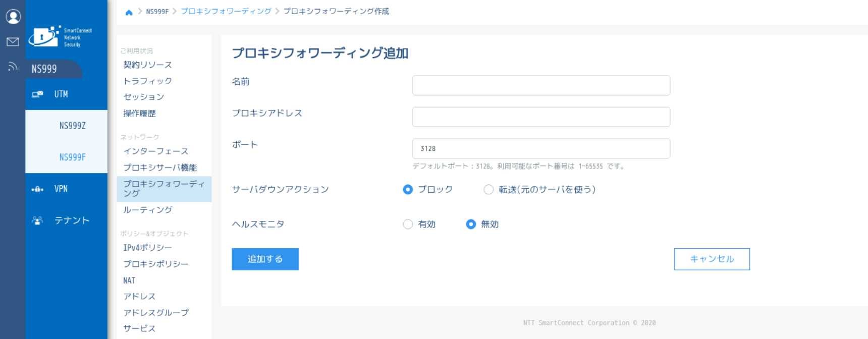Click the UTM device icon

point(37,94)
